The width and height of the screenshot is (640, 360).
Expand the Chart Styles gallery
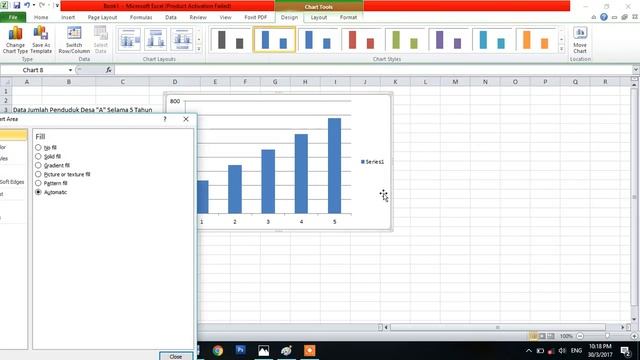tap(561, 49)
